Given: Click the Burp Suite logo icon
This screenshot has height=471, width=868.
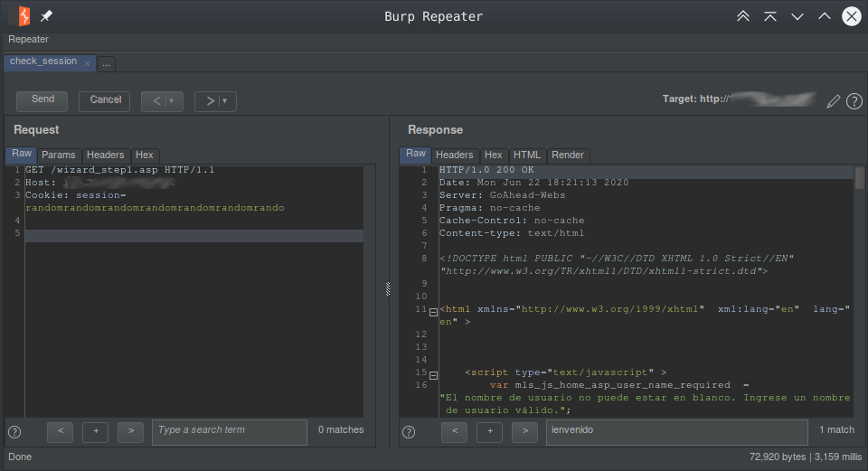Looking at the screenshot, I should 19,16.
